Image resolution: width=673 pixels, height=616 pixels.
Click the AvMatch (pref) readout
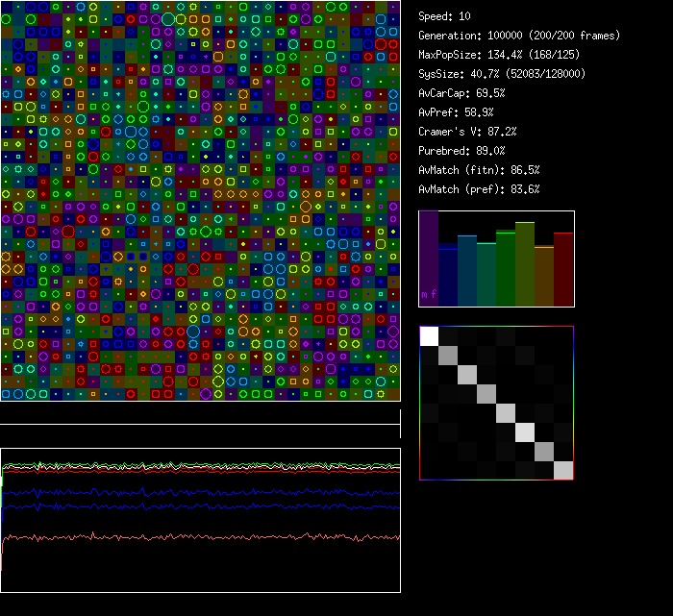(479, 189)
